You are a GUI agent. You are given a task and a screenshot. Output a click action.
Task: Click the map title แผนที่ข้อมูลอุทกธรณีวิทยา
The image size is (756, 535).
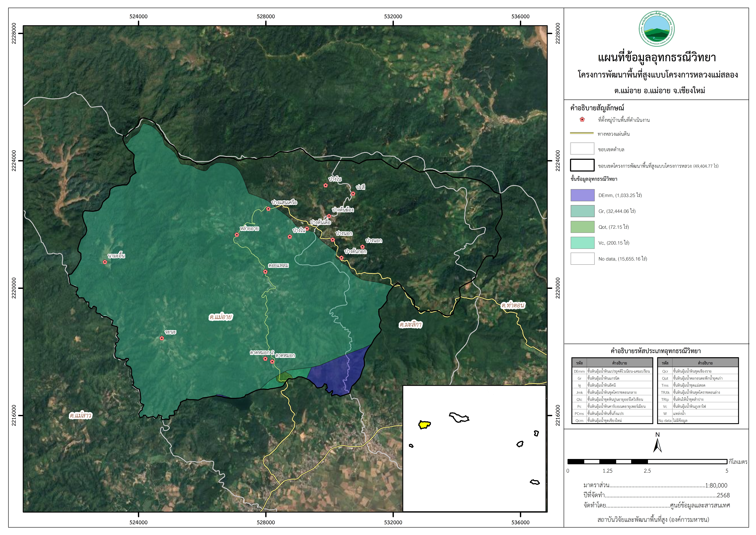(657, 58)
